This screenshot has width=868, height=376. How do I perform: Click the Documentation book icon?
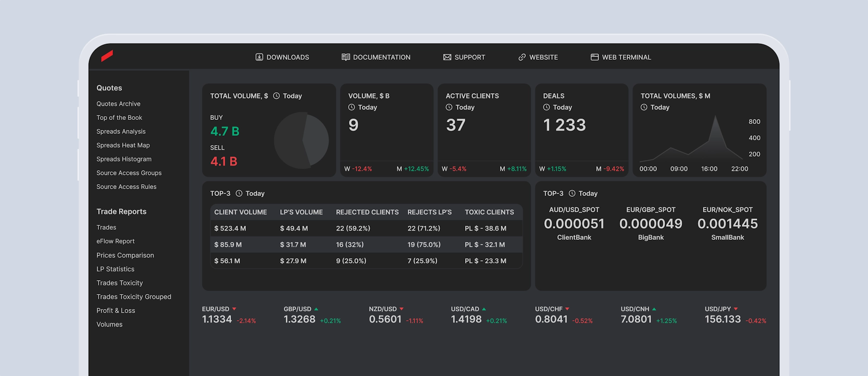click(345, 57)
